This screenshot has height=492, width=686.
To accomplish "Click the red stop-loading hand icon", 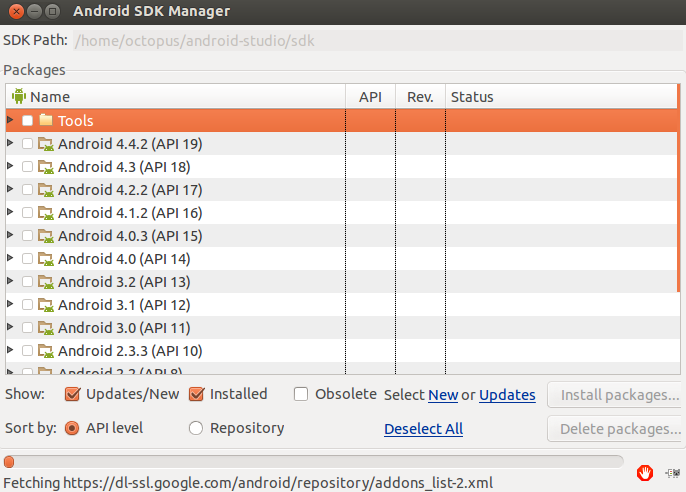I will point(645,473).
